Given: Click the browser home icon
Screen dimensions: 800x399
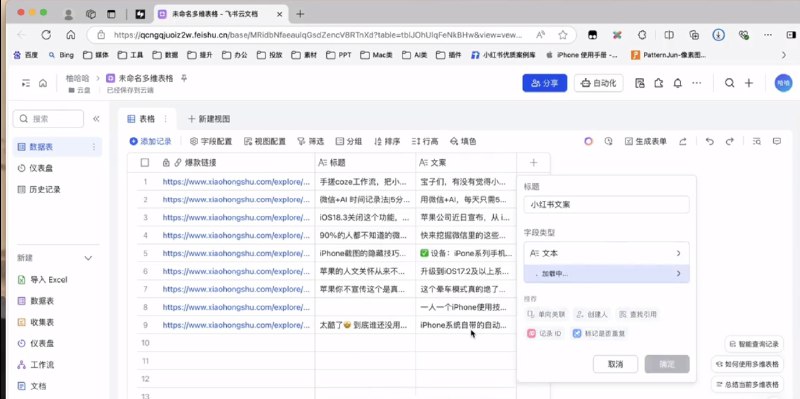Looking at the screenshot, I should coord(71,35).
